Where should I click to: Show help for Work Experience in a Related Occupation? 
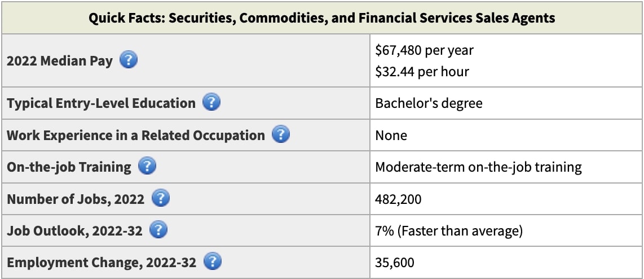[x=281, y=135]
